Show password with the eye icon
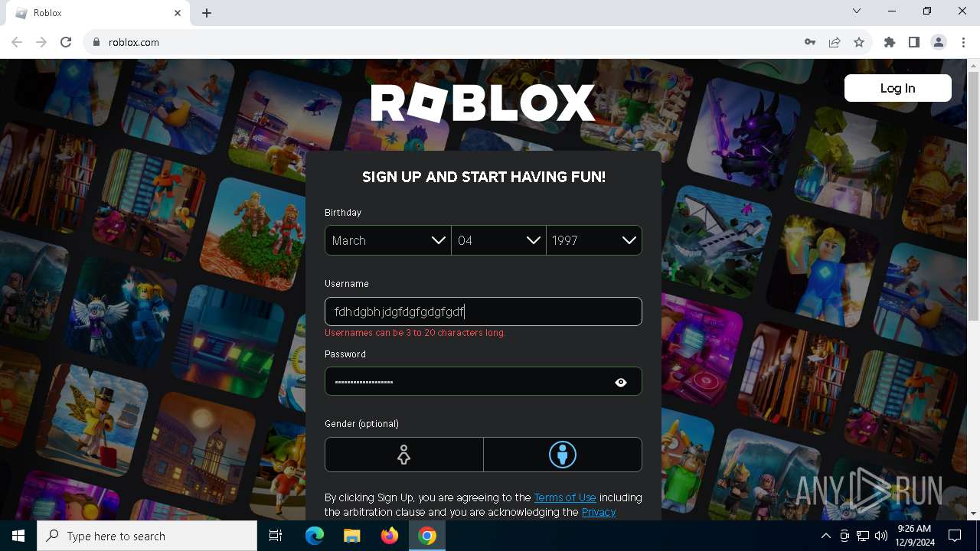 [x=621, y=382]
